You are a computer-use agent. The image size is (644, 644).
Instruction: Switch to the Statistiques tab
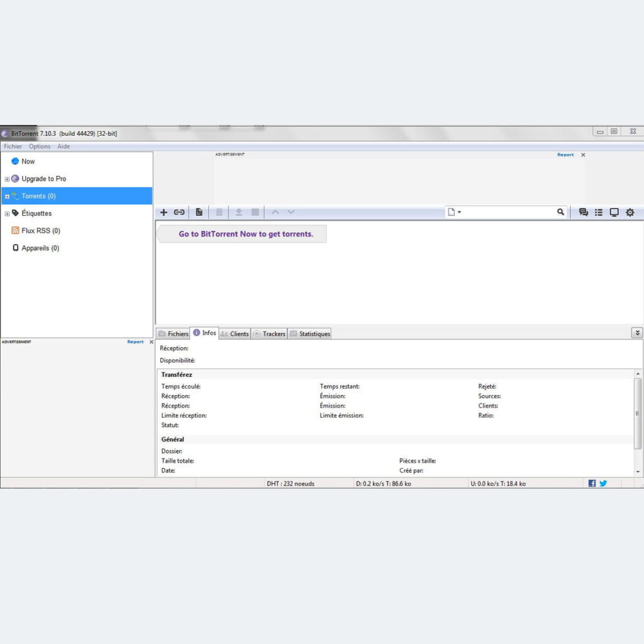click(309, 333)
